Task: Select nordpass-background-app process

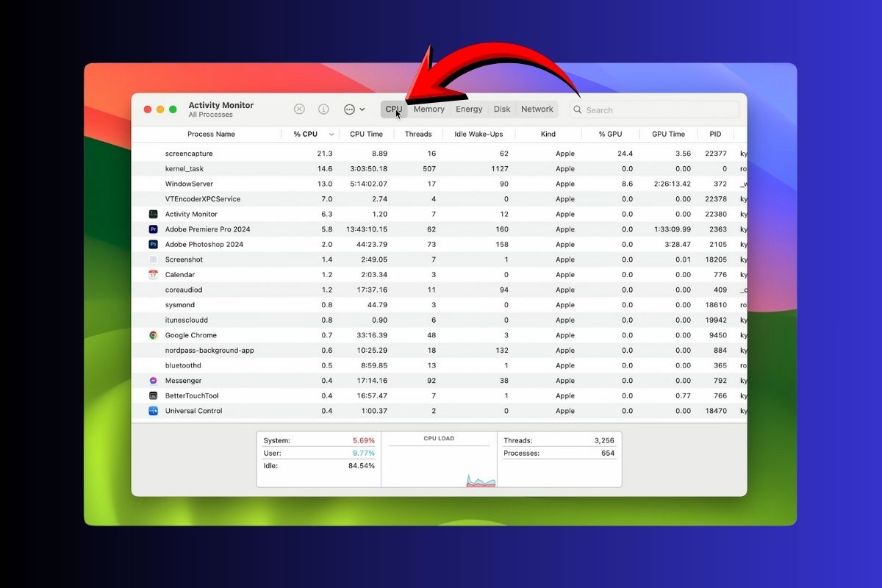Action: (x=209, y=351)
